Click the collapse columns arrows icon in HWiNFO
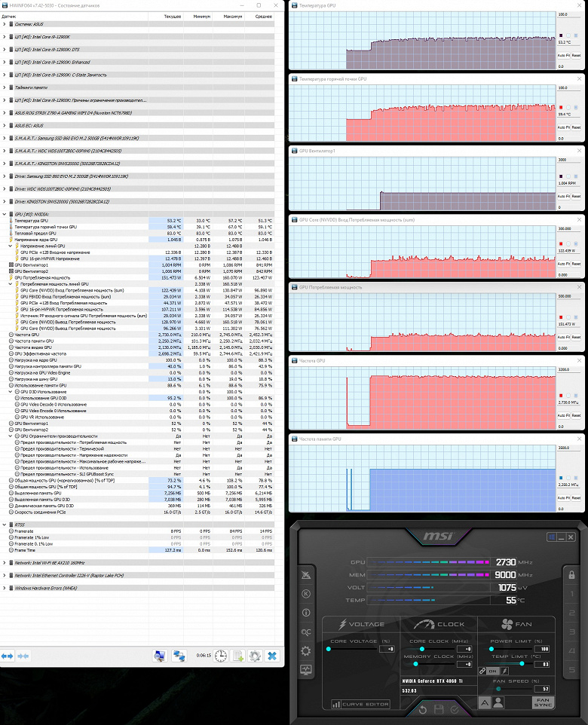Image resolution: width=588 pixels, height=725 pixels. pyautogui.click(x=23, y=656)
